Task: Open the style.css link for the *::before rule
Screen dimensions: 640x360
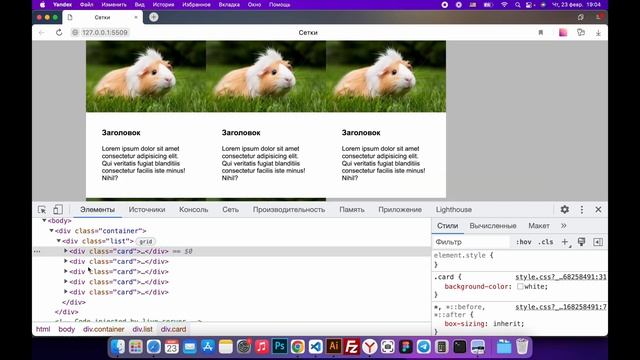Action: (x=561, y=307)
